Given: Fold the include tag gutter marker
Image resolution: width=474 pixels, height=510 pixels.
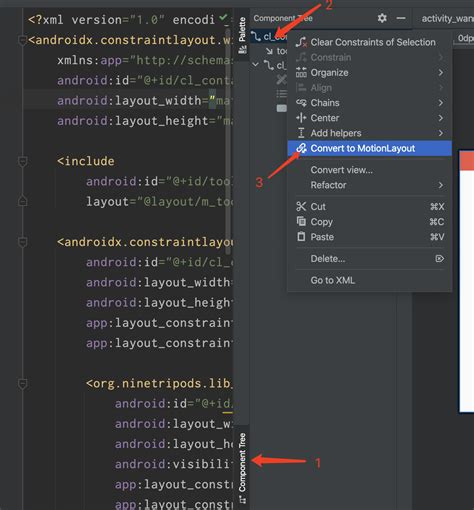Looking at the screenshot, I should click(22, 162).
